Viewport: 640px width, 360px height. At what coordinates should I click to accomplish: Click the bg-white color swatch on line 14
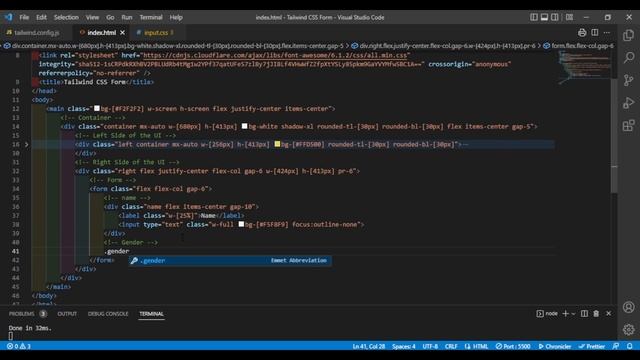click(244, 127)
